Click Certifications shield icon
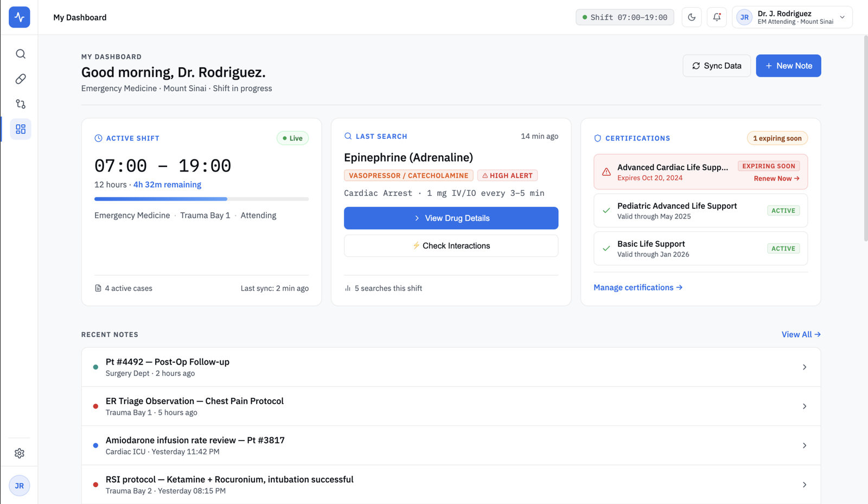 (598, 138)
